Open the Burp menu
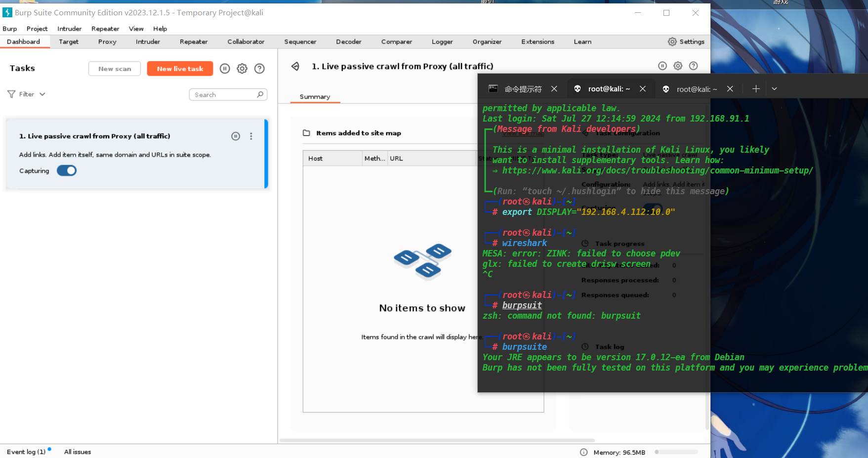 tap(10, 29)
